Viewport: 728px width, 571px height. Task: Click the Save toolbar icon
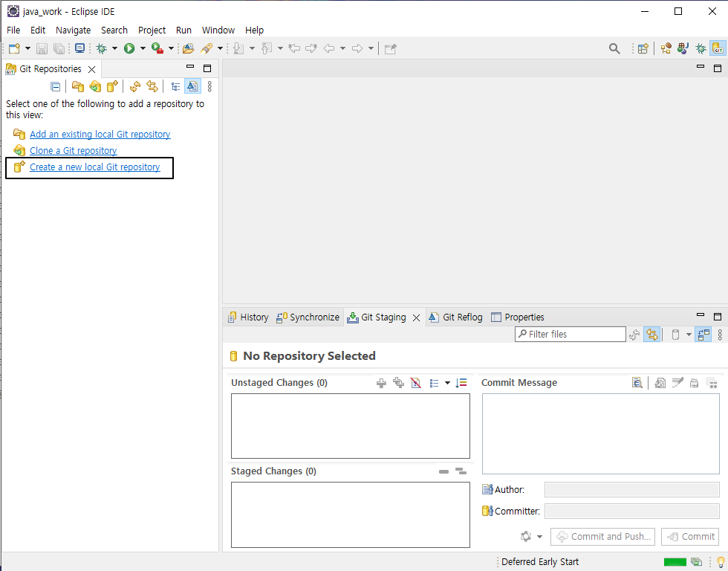(42, 48)
